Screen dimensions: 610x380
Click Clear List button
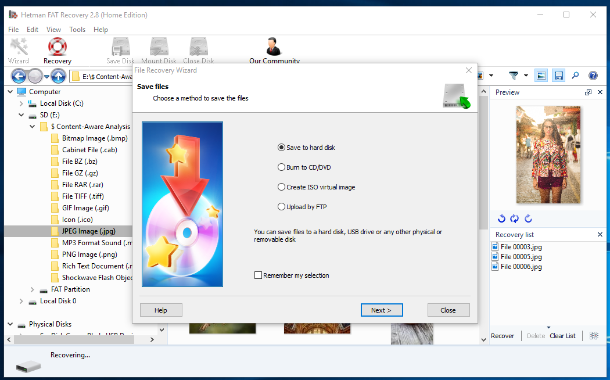pyautogui.click(x=562, y=336)
